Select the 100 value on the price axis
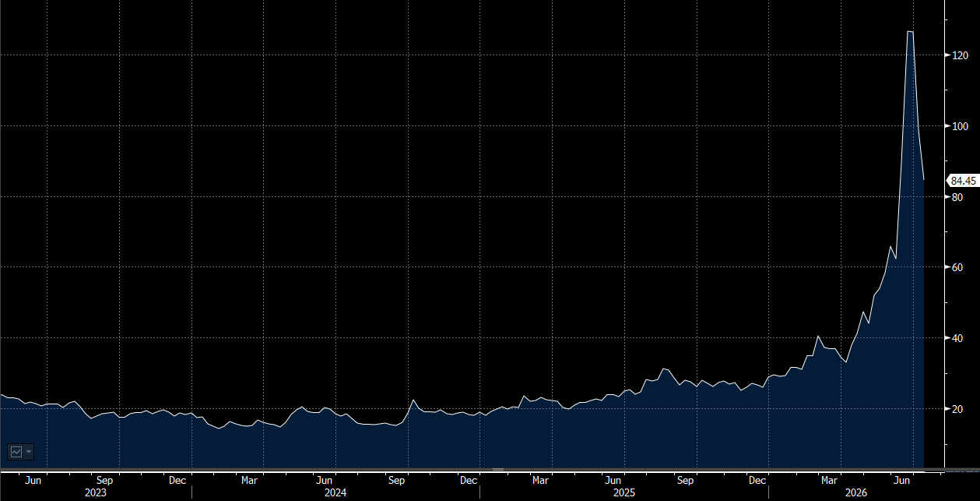Screen dimensions: 980x501 (x=959, y=126)
